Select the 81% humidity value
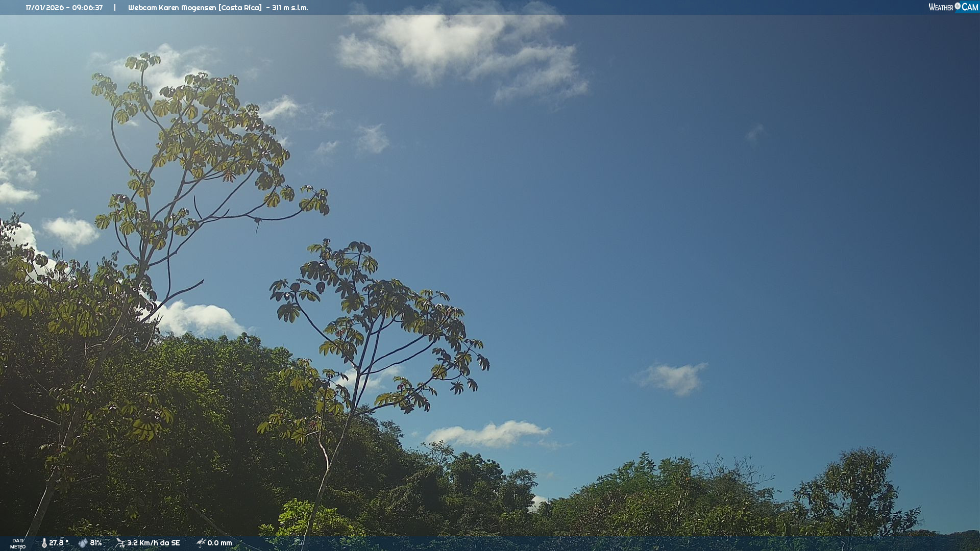The width and height of the screenshot is (980, 551). point(96,543)
